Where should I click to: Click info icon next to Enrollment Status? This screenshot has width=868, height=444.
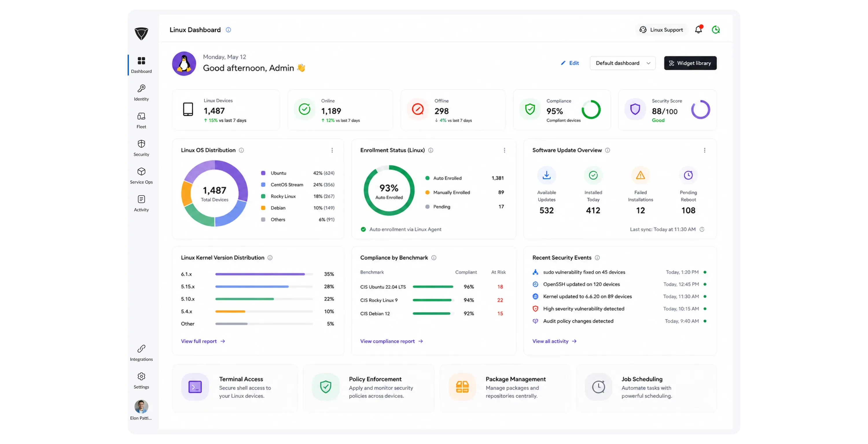click(431, 150)
